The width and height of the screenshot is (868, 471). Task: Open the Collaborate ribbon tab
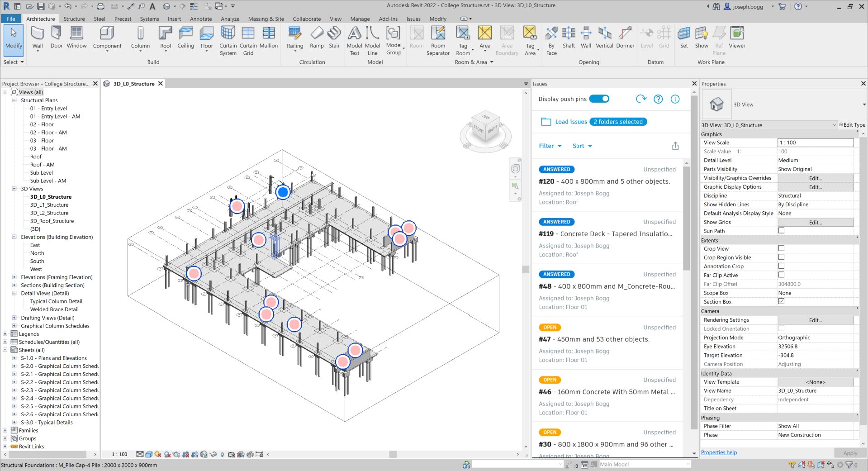[306, 19]
